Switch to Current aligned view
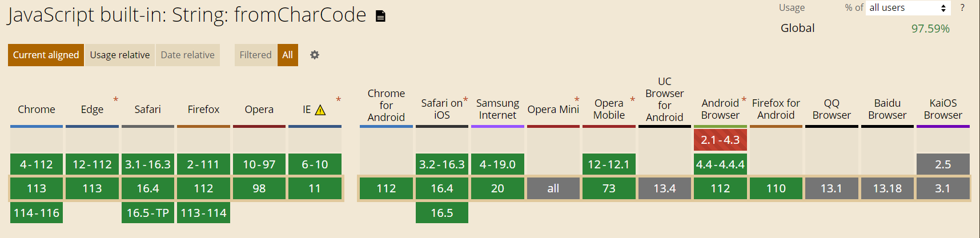Screen dimensions: 980x238 click(x=46, y=55)
